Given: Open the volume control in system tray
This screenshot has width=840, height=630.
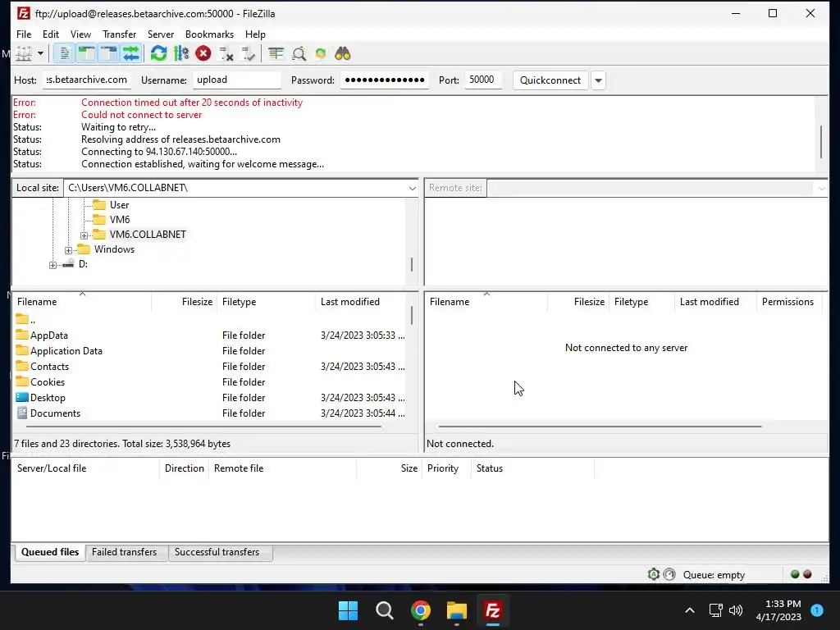Looking at the screenshot, I should (736, 610).
